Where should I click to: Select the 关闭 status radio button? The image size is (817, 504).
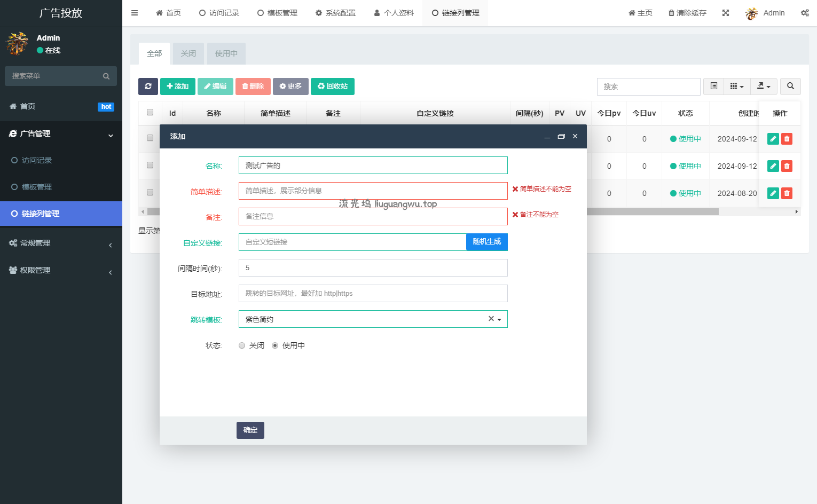pos(242,345)
